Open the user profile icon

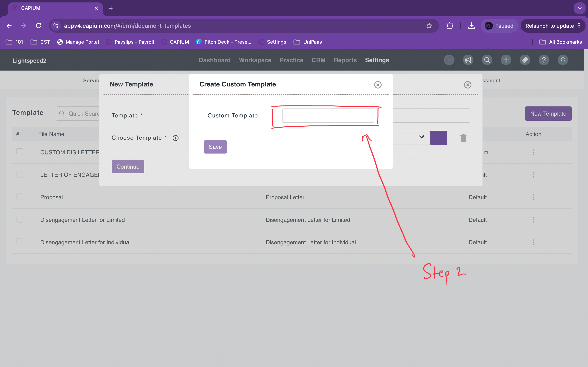click(x=563, y=60)
